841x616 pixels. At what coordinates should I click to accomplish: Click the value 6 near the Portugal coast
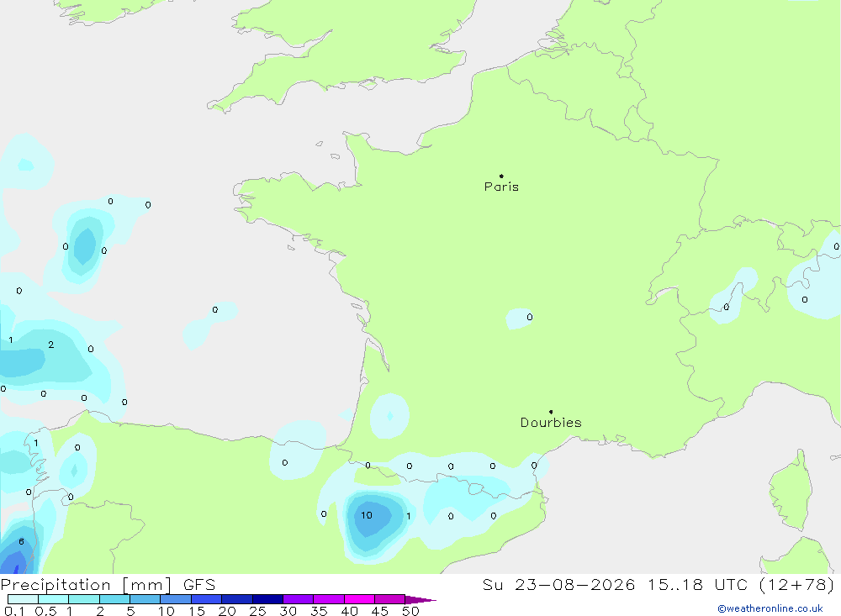(x=22, y=541)
